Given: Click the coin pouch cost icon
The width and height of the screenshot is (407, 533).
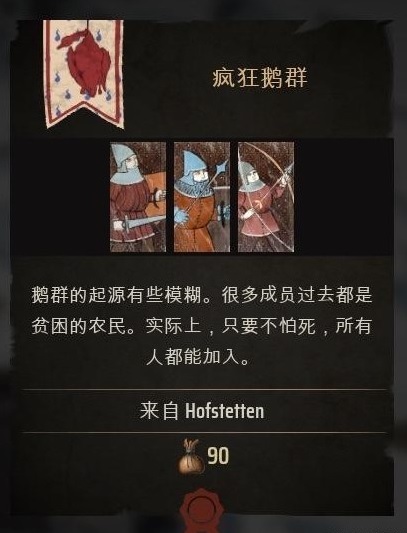Looking at the screenshot, I should (191, 457).
